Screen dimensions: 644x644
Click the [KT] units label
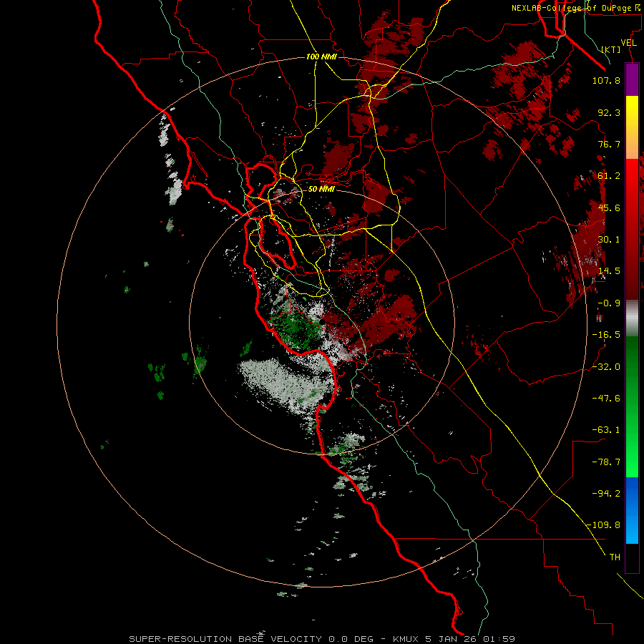tap(611, 49)
